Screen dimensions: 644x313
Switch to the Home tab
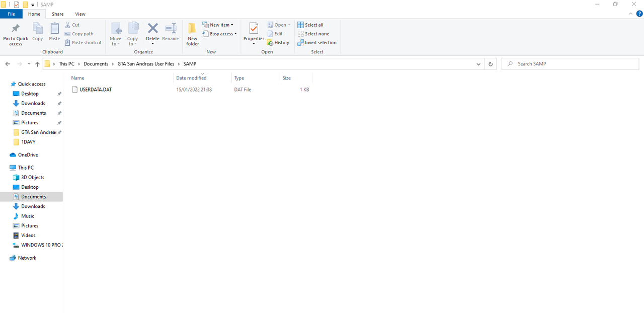pos(34,14)
